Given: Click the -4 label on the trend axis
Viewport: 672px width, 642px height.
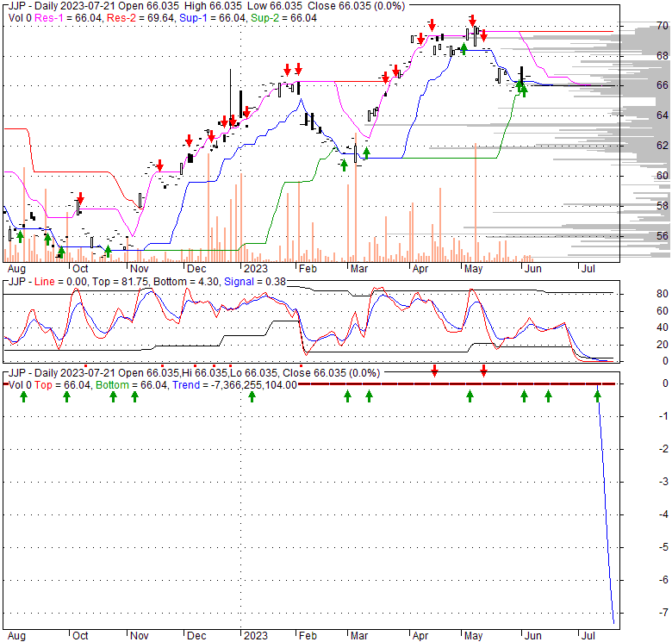Looking at the screenshot, I should click(663, 514).
